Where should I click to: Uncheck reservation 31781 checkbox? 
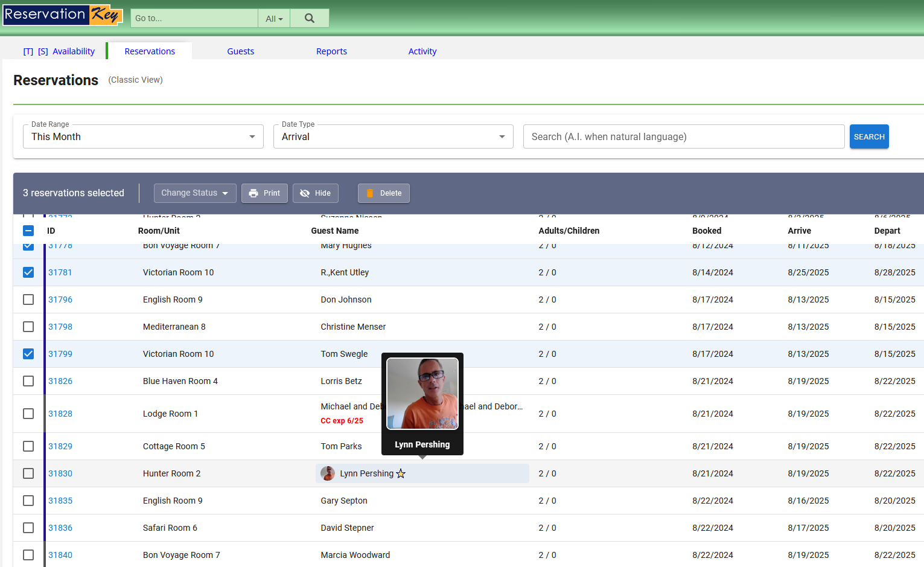click(28, 272)
